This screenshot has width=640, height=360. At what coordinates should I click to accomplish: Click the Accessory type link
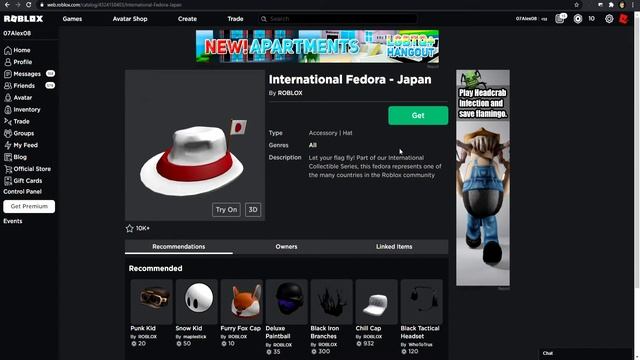pos(323,133)
